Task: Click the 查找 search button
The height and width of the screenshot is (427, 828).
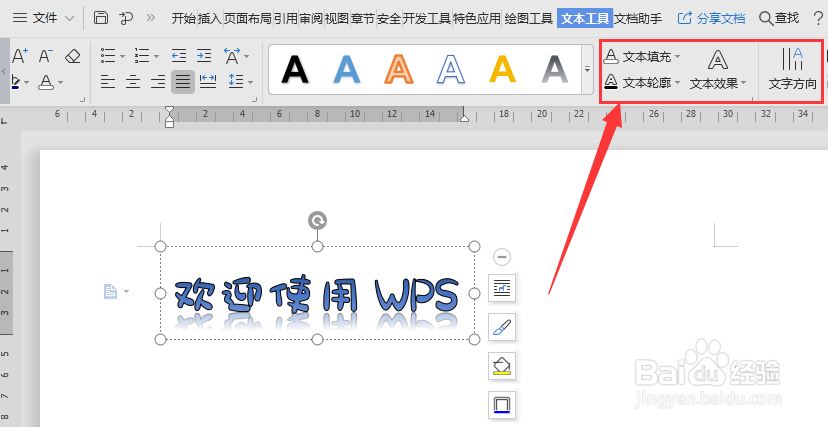Action: click(779, 18)
